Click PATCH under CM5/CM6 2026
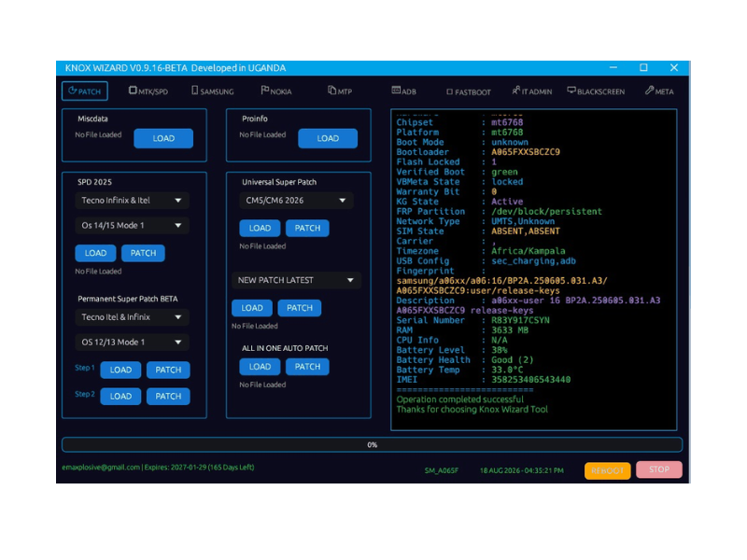 pos(307,228)
